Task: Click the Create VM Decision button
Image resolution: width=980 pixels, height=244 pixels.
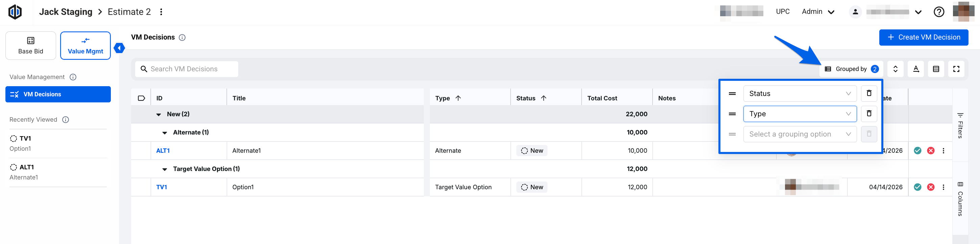Action: (x=923, y=37)
